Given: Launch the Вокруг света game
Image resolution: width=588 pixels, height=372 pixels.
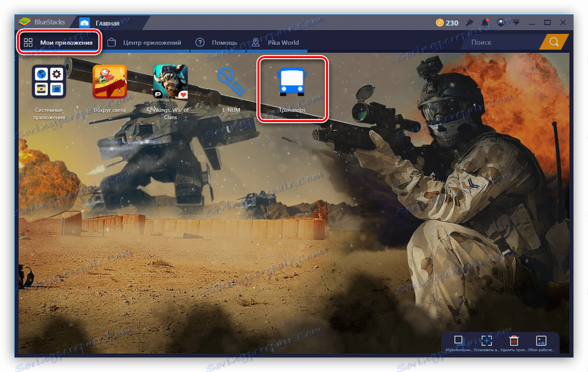Looking at the screenshot, I should coord(110,82).
